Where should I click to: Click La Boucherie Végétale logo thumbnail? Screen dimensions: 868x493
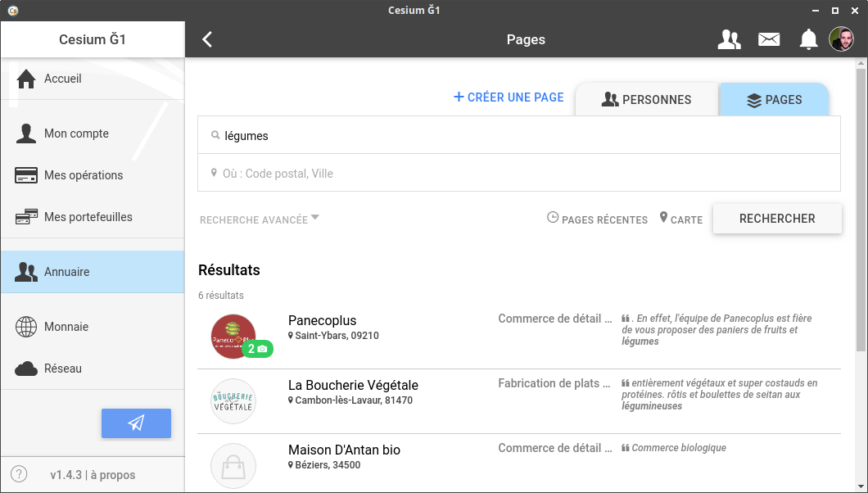(233, 401)
